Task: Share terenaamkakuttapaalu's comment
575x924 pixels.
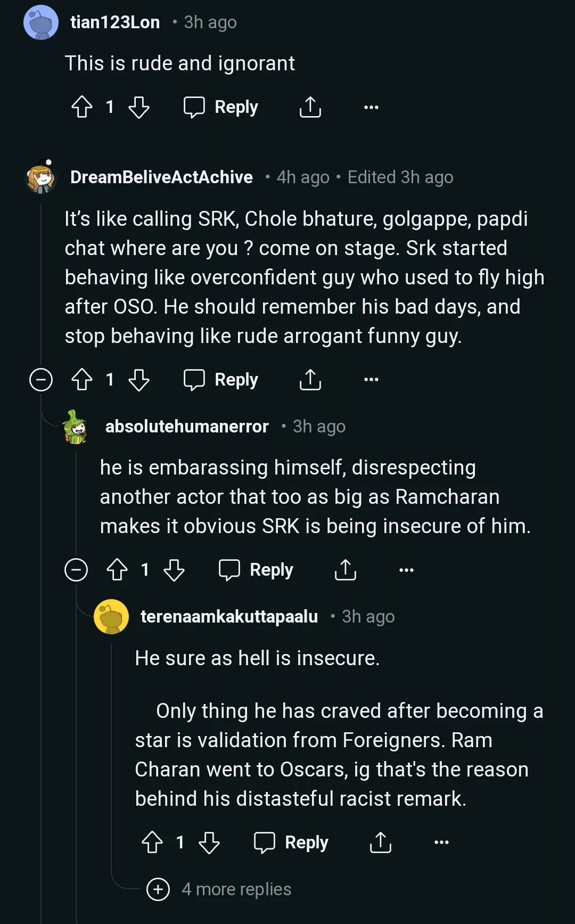Action: click(x=381, y=843)
